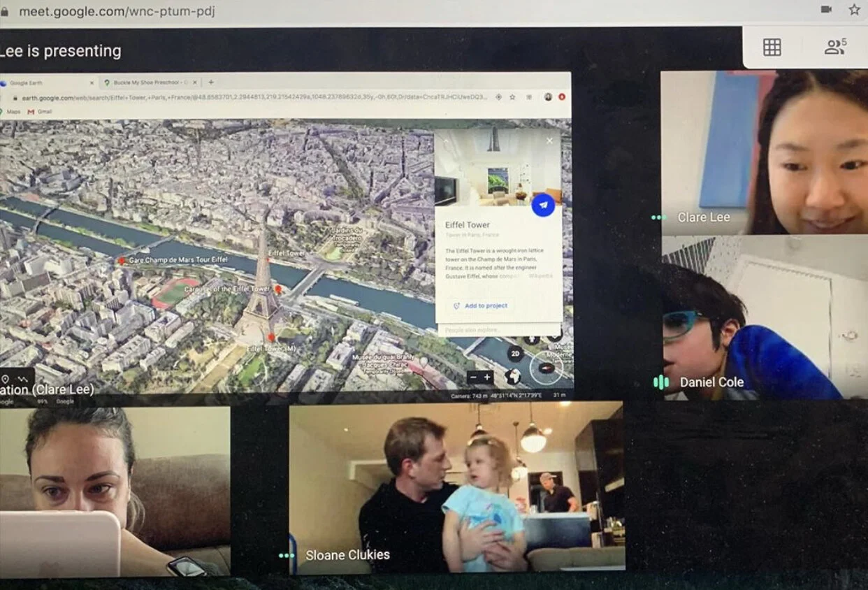
Task: Close the Buckle My Shoe Preschool tab
Action: coord(195,82)
